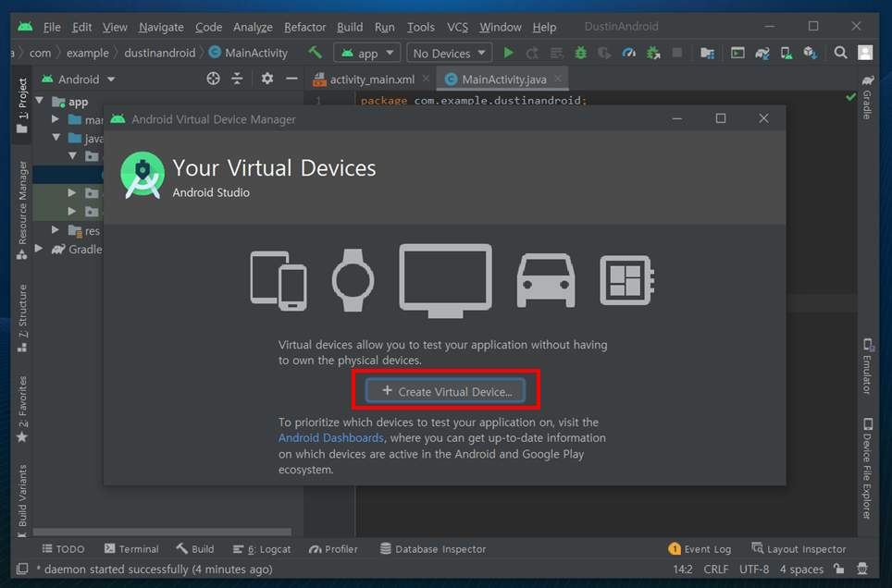
Task: Collapse the app module tree node
Action: [x=40, y=101]
